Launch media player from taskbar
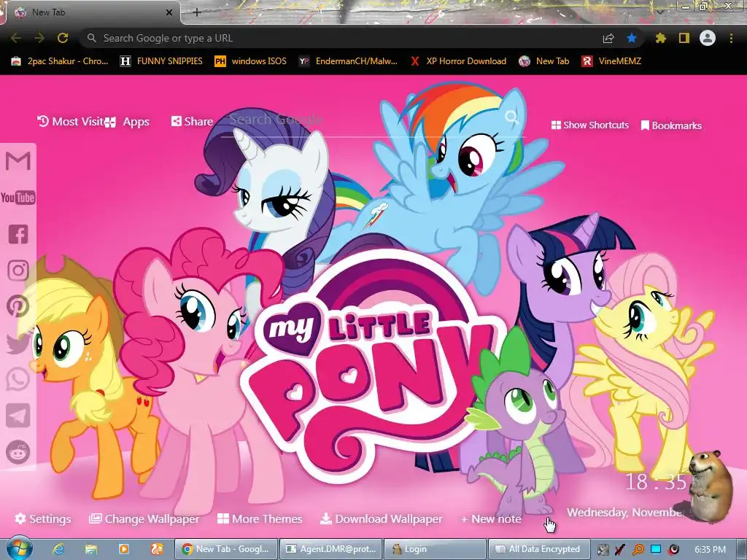This screenshot has width=747, height=560. click(x=124, y=549)
